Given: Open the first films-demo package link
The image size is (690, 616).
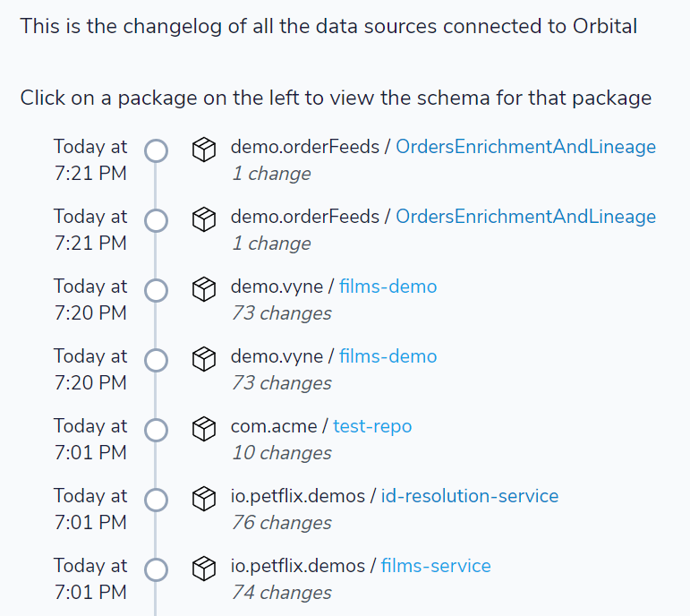Looking at the screenshot, I should 388,287.
